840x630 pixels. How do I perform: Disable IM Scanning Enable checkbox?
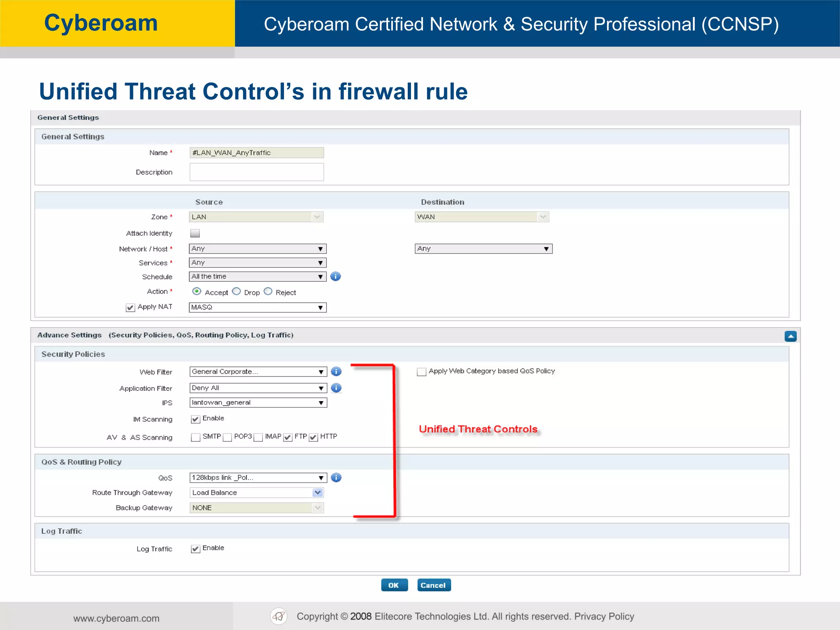coord(195,419)
